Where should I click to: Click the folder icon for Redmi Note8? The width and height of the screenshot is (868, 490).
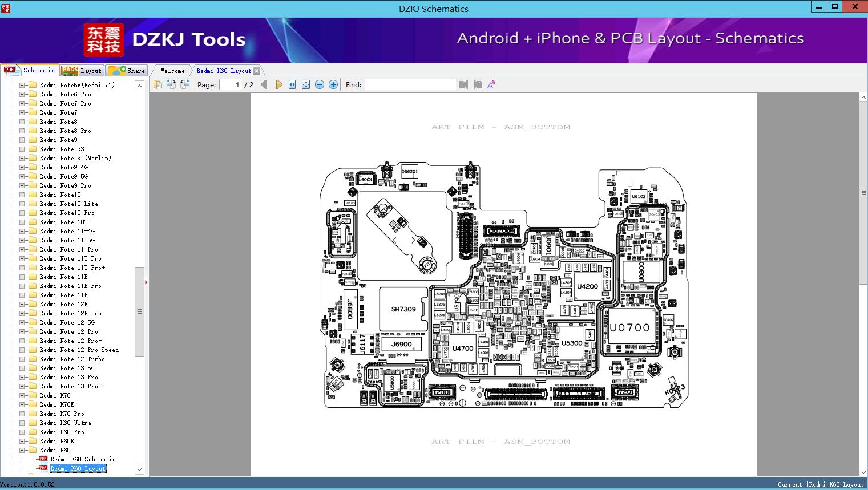[33, 122]
